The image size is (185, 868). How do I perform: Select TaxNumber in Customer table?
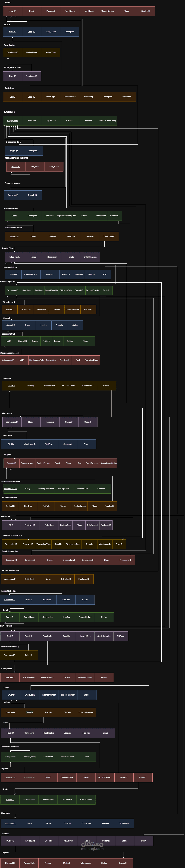pos(124,823)
